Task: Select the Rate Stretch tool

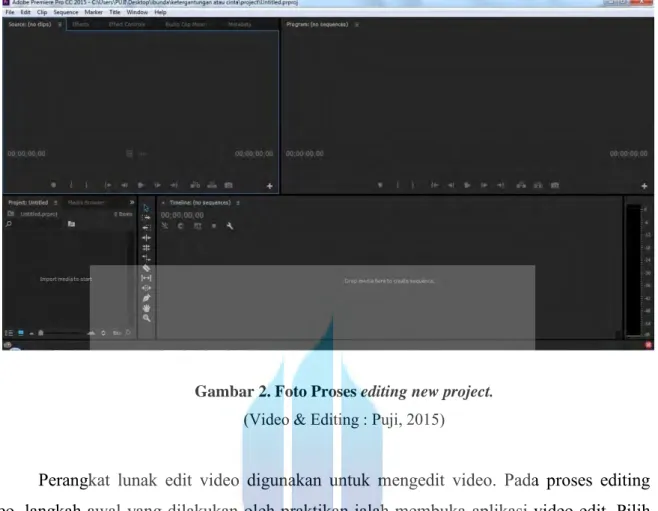Action: [146, 258]
